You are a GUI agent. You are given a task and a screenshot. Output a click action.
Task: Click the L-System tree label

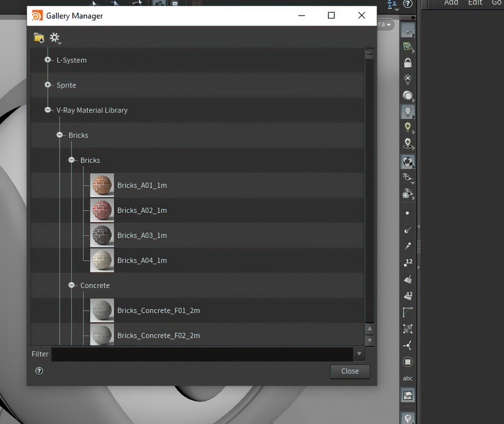tap(72, 60)
